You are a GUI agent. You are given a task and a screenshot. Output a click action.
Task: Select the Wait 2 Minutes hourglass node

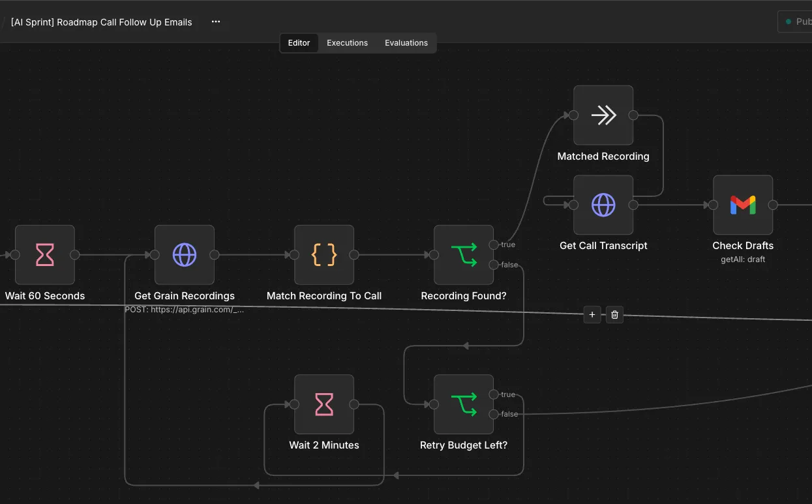pyautogui.click(x=324, y=404)
